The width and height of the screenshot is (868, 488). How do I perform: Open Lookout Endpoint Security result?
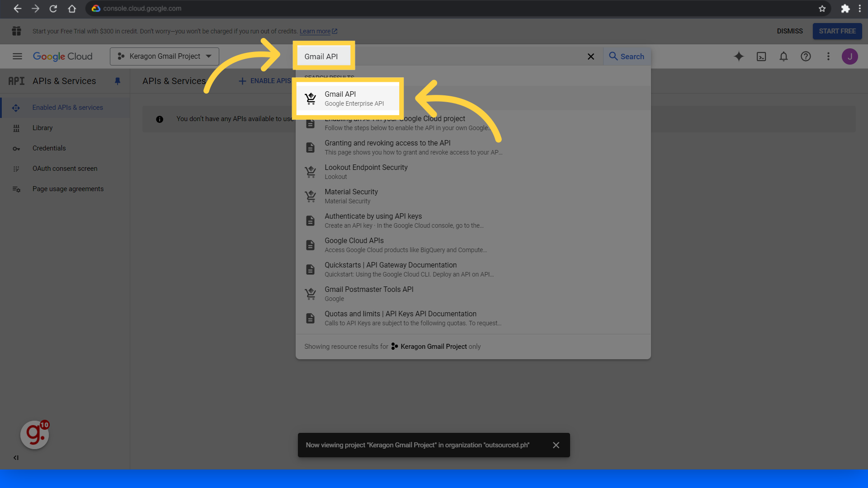click(x=473, y=172)
